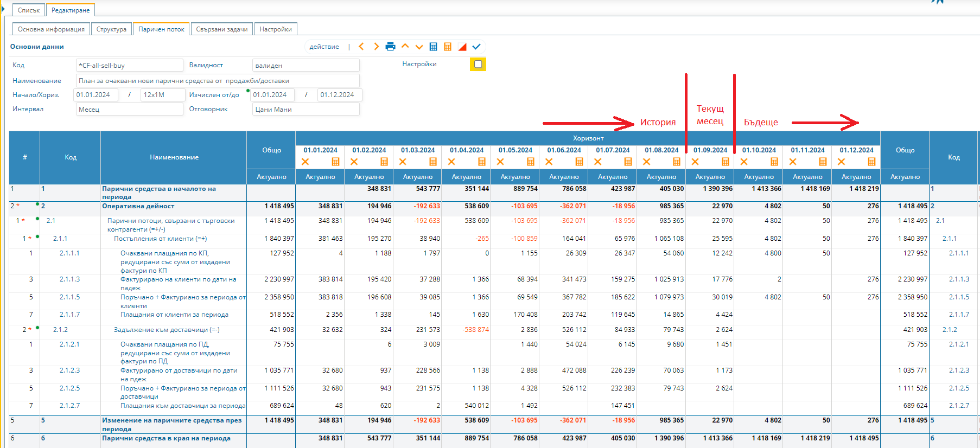Screen dimensions: 980x448
Task: Click the Интервал field showing Месец
Action: pos(129,109)
